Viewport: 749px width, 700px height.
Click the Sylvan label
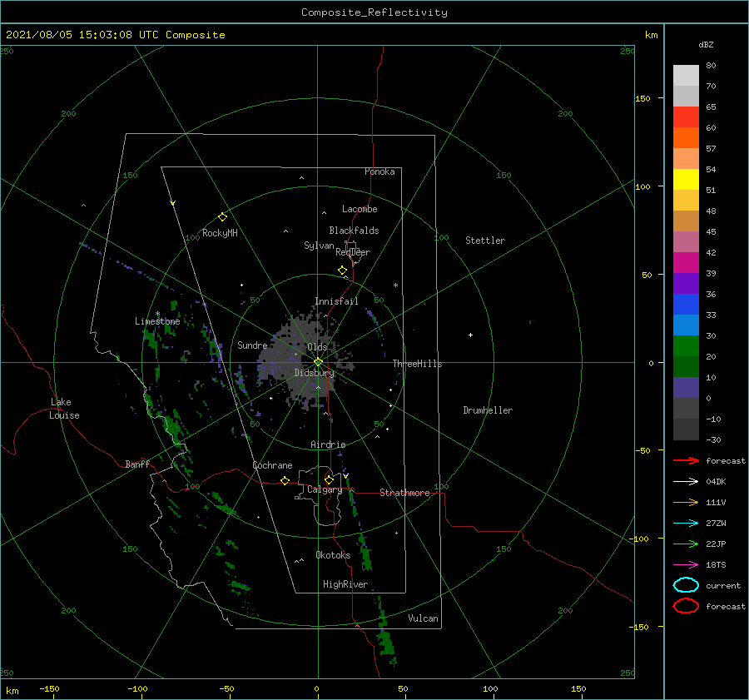click(x=319, y=246)
